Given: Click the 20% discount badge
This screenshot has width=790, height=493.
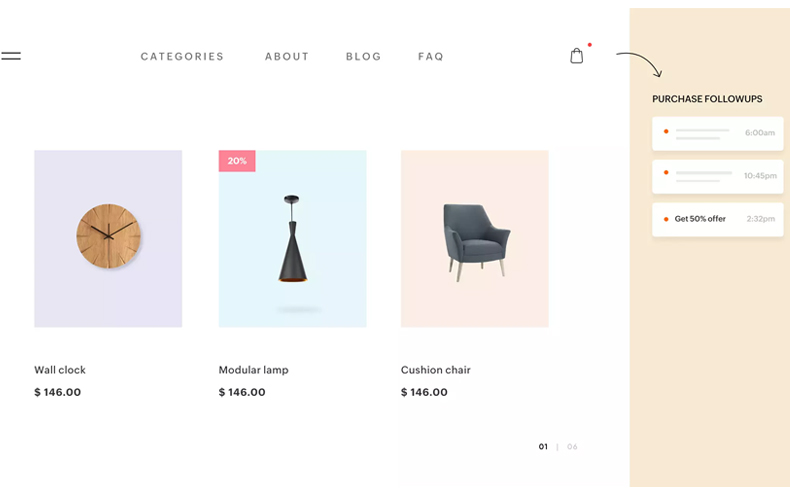Looking at the screenshot, I should (237, 161).
